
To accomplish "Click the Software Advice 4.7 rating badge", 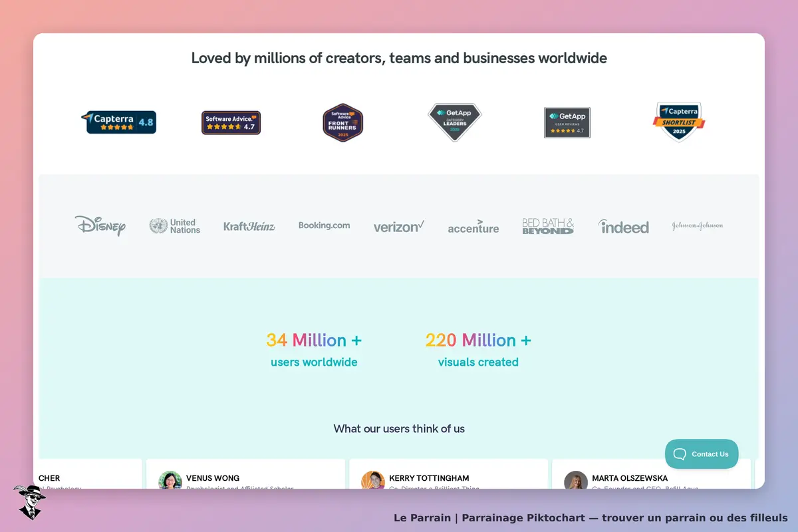I will coord(231,122).
